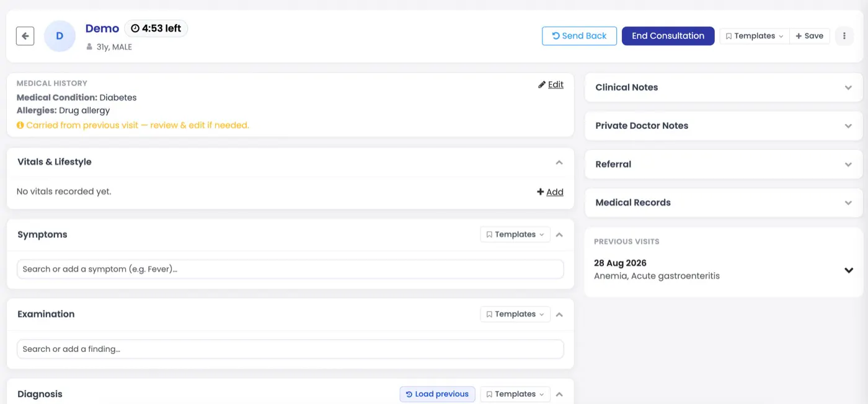The width and height of the screenshot is (868, 404).
Task: Add vitals via the Add link
Action: pyautogui.click(x=550, y=192)
